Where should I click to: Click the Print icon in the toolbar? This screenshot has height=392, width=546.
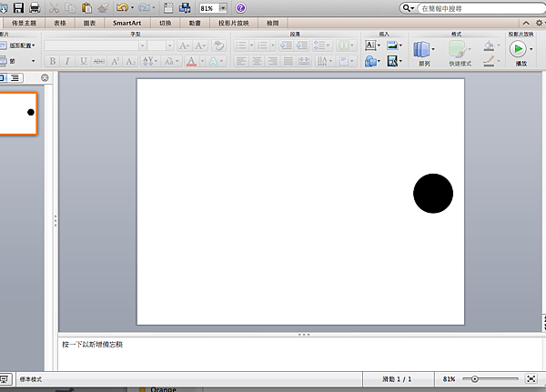click(35, 7)
